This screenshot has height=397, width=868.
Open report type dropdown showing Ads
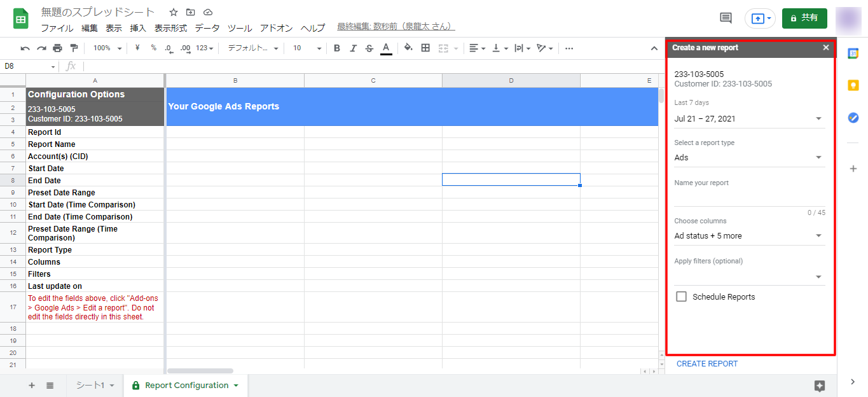coord(750,157)
